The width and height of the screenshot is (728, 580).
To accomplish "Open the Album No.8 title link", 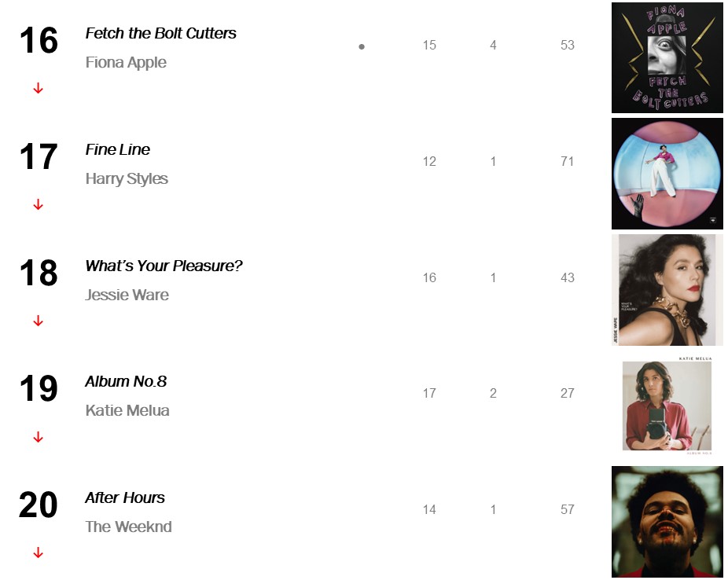I will coord(126,381).
